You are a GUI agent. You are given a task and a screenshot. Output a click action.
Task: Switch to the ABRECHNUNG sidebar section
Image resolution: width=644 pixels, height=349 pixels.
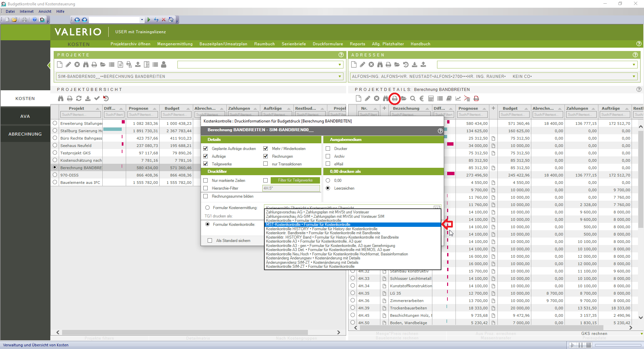[25, 134]
